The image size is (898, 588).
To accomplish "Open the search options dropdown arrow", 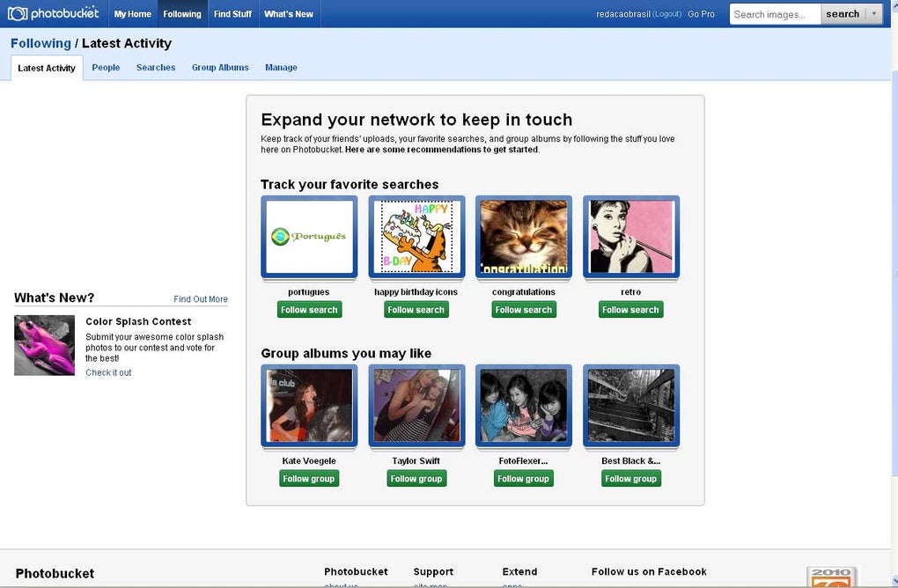I will point(874,14).
